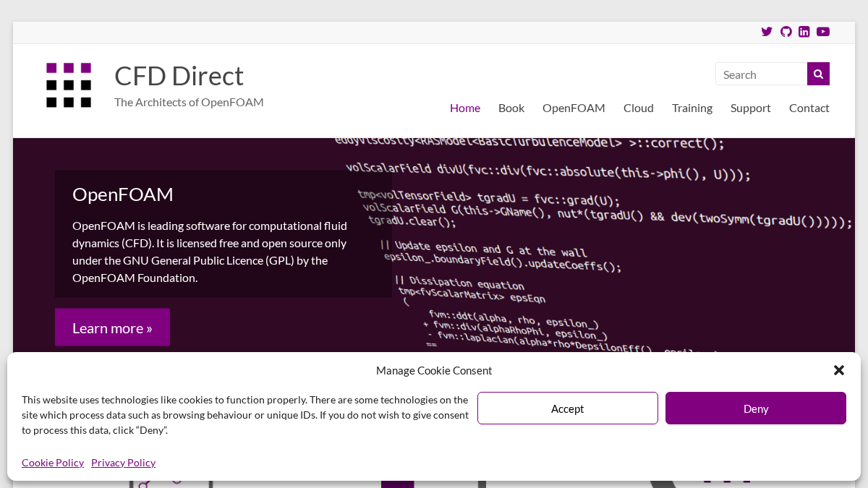868x488 pixels.
Task: Click the CFD Direct grid logo
Action: pyautogui.click(x=69, y=85)
